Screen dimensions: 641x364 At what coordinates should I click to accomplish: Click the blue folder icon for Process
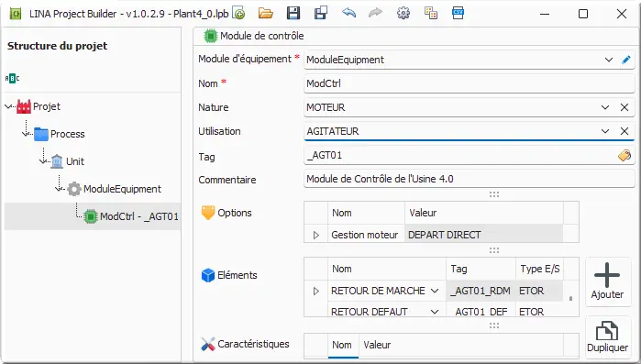(x=41, y=134)
